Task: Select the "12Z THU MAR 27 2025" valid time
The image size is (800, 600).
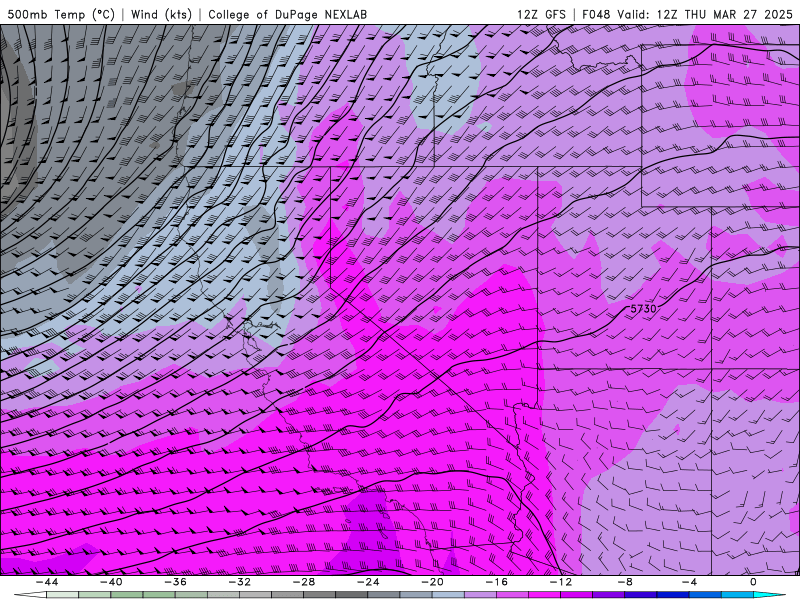Action: 724,14
